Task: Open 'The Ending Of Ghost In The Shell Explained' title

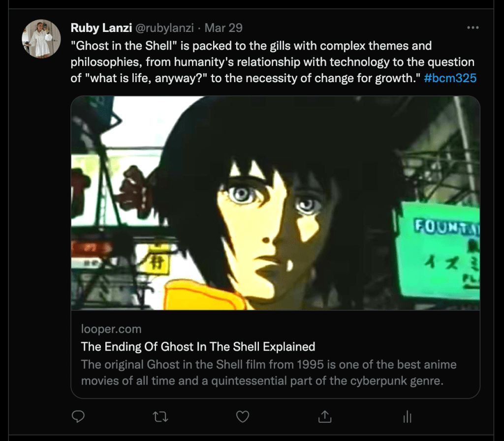Action: tap(198, 347)
